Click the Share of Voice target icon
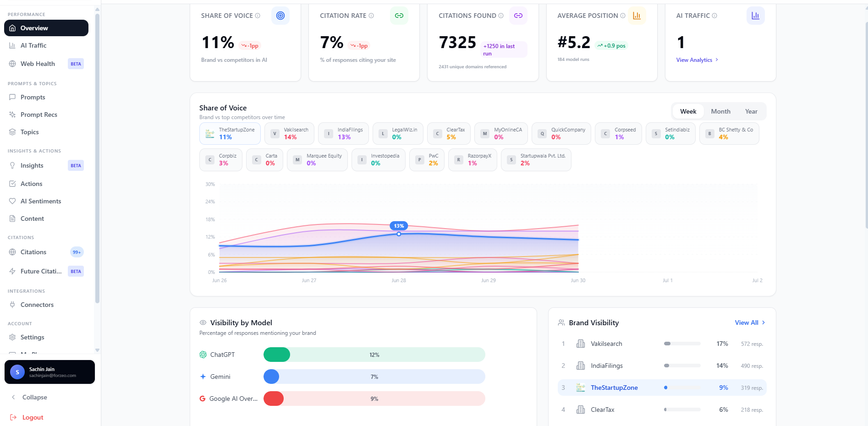The width and height of the screenshot is (868, 426). 280,16
